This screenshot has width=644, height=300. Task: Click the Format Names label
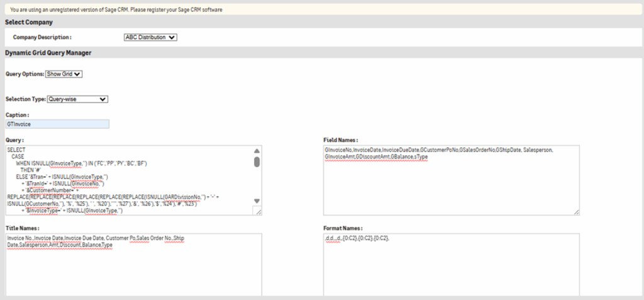click(x=343, y=228)
